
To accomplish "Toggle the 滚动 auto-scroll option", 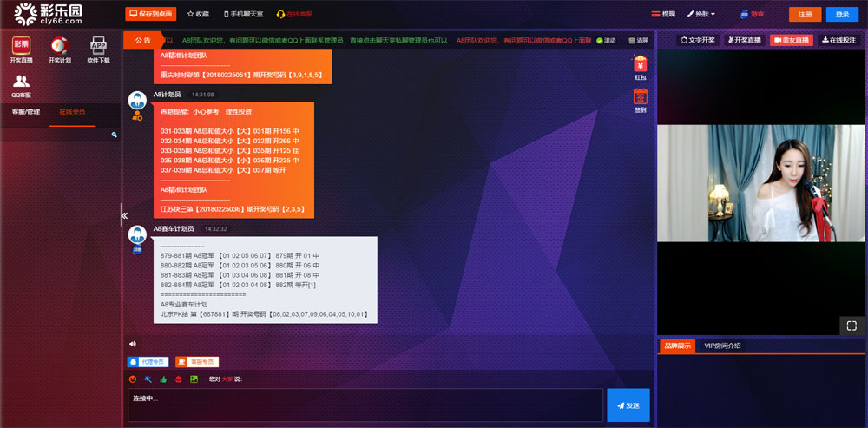I will 606,41.
